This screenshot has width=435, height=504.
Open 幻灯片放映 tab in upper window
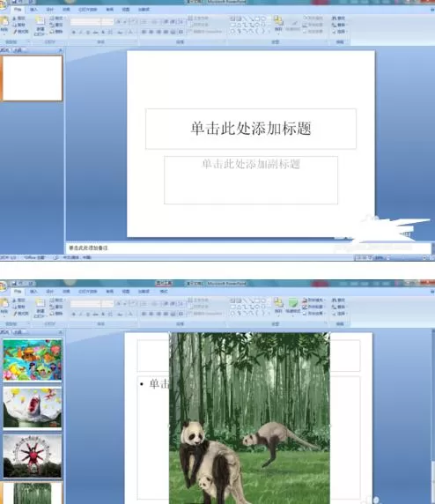(x=88, y=10)
